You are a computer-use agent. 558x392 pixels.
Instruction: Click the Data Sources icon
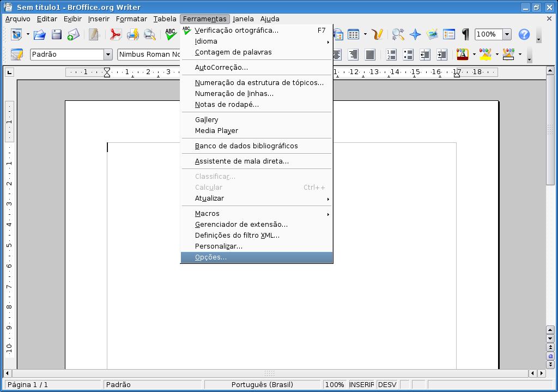449,34
